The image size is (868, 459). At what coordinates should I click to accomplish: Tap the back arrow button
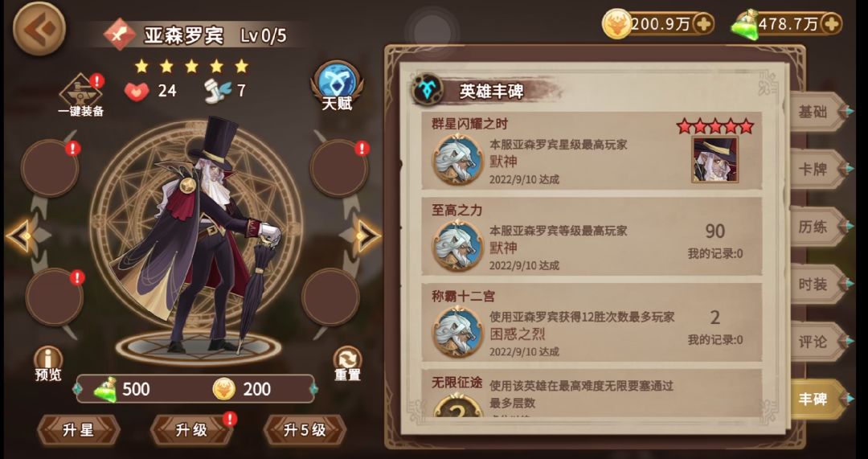point(39,28)
